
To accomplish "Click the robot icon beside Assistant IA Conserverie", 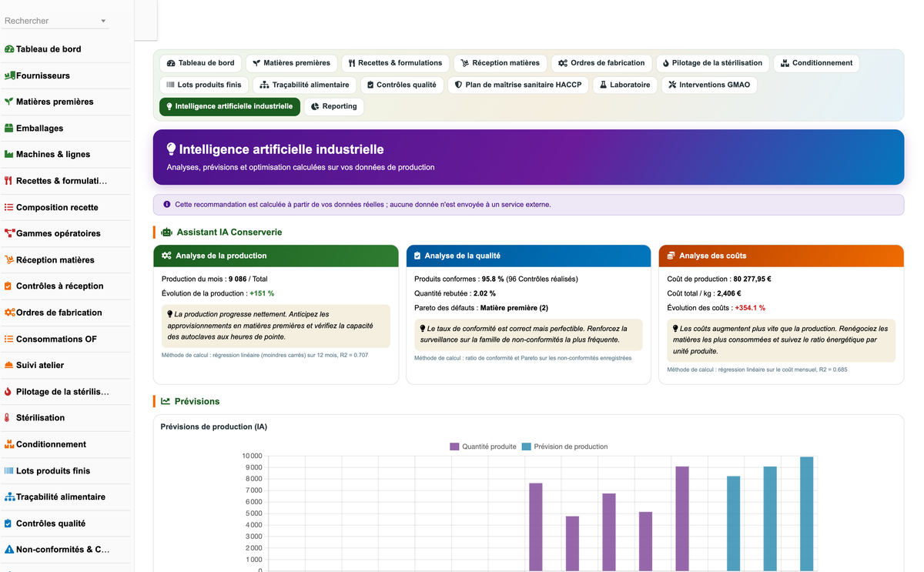I will click(x=166, y=232).
